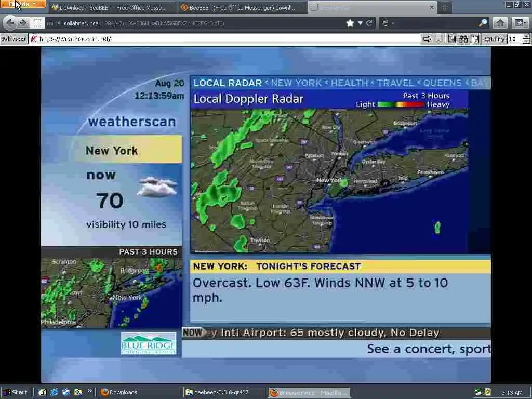The height and width of the screenshot is (399, 532).
Task: Switch to BeeBEEP (Free Office Messenger) download tab
Action: [x=242, y=7]
